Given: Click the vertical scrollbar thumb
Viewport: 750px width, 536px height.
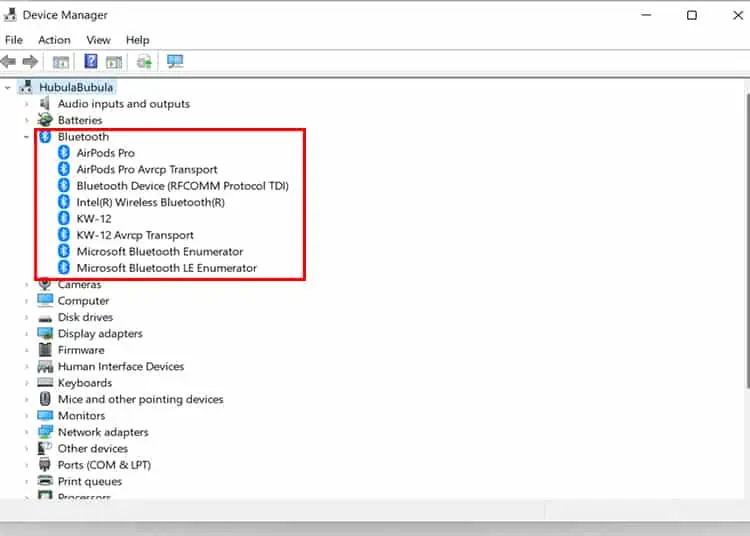Looking at the screenshot, I should pos(747,240).
